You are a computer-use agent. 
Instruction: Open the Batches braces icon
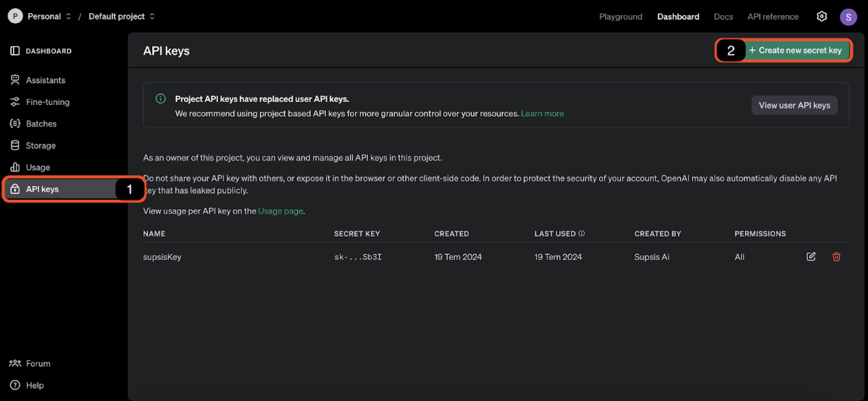pos(15,124)
